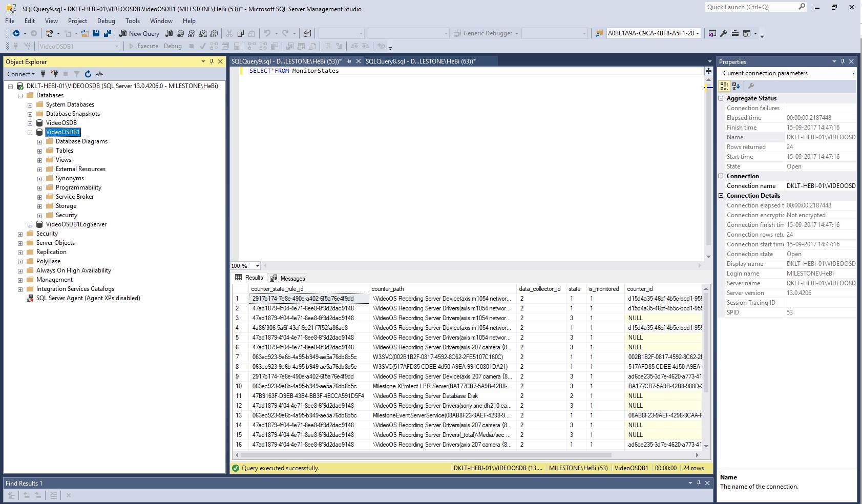This screenshot has width=862, height=504.
Task: Click the split editor handle icon
Action: coord(708,71)
